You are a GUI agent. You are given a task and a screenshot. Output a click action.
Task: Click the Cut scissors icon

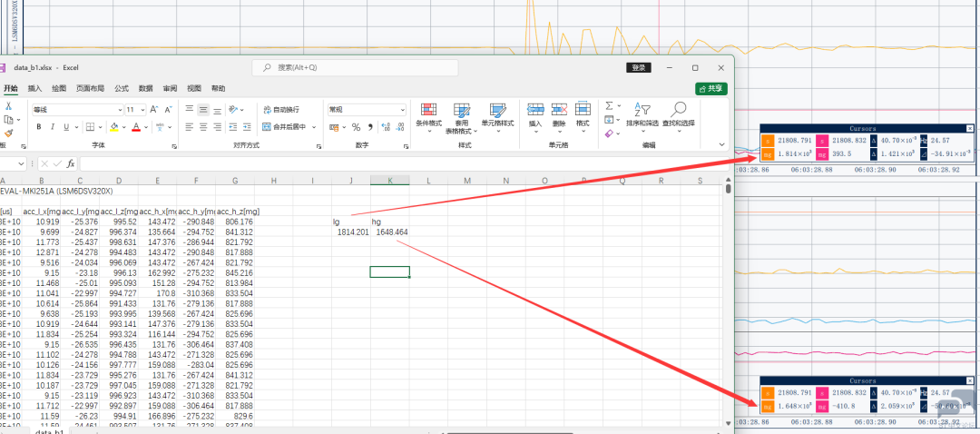pyautogui.click(x=9, y=106)
